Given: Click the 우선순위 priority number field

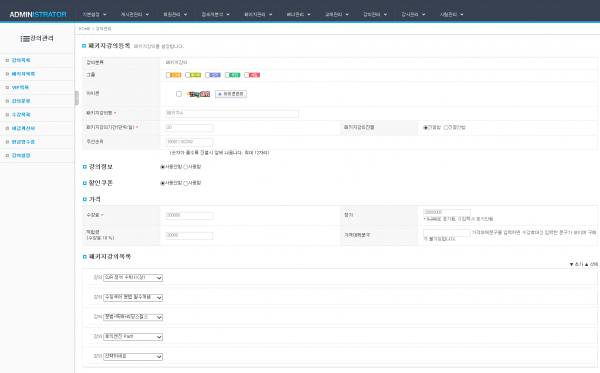Looking at the screenshot, I should (189, 142).
